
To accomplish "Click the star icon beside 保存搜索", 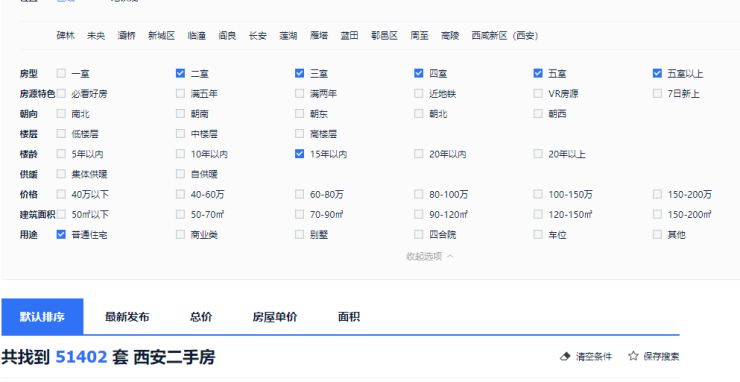I will coord(633,356).
